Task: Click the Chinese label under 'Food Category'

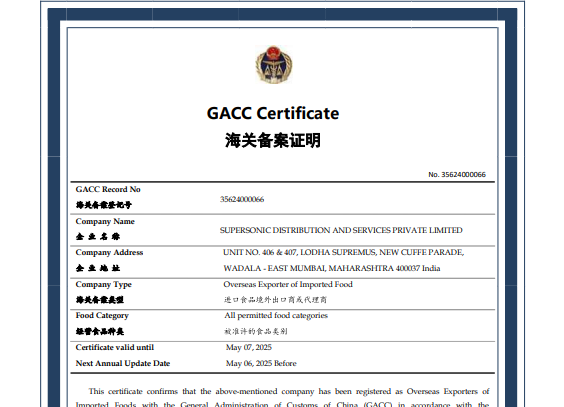Action: [x=100, y=331]
